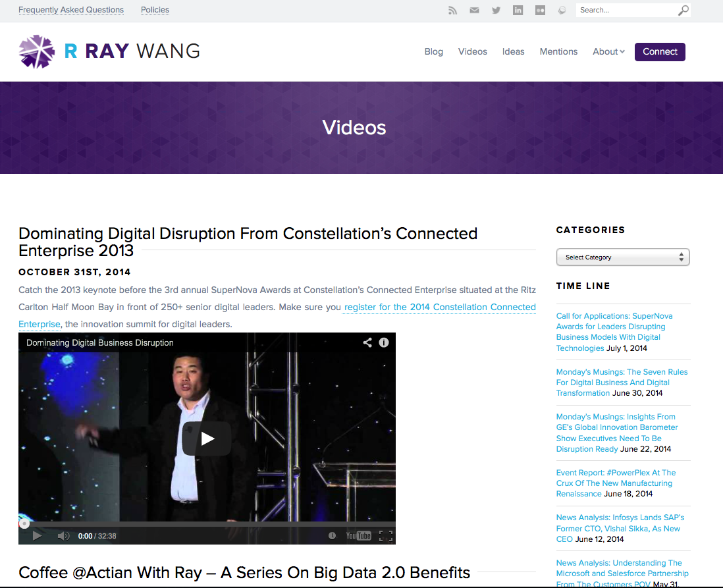The height and width of the screenshot is (588, 723).
Task: Open the Policies link
Action: pos(155,10)
